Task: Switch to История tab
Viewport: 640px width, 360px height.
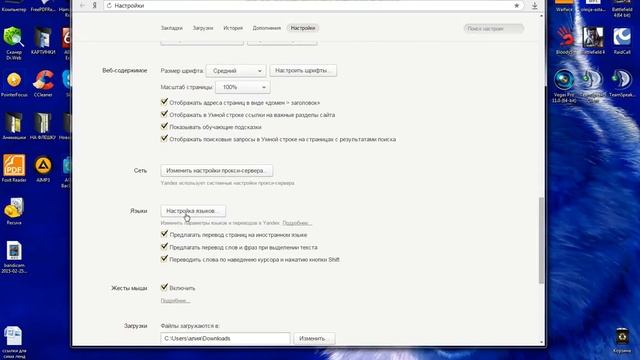Action: click(233, 28)
